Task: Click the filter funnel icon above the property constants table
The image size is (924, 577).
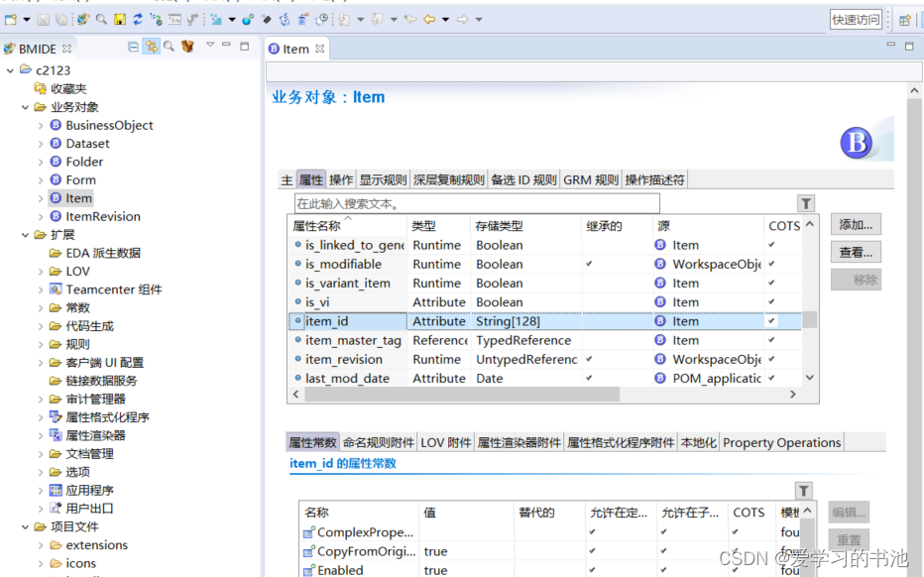Action: coord(803,490)
